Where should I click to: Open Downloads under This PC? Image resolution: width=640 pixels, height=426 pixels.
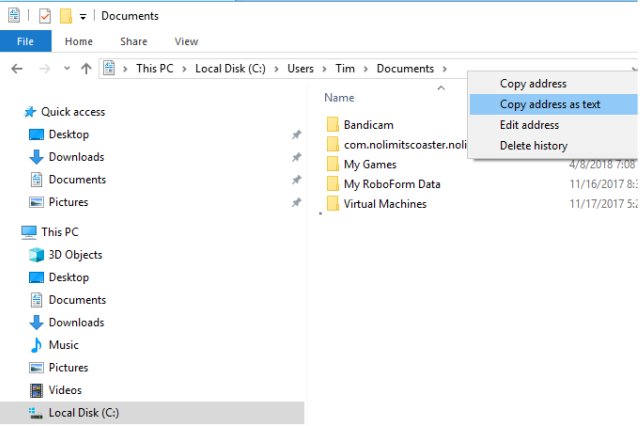[76, 322]
